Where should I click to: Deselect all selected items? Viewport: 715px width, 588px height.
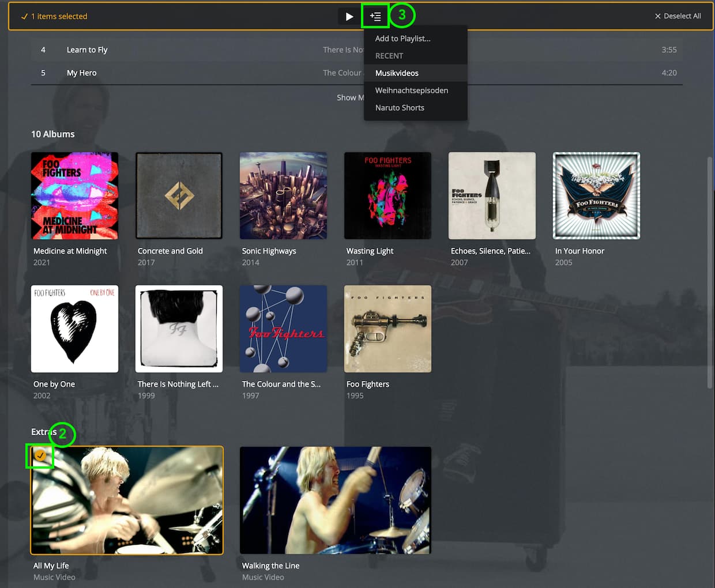click(x=678, y=16)
